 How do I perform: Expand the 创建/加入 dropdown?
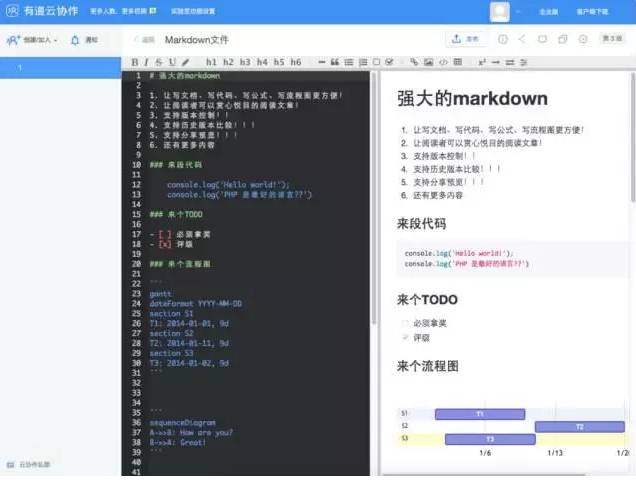32,40
